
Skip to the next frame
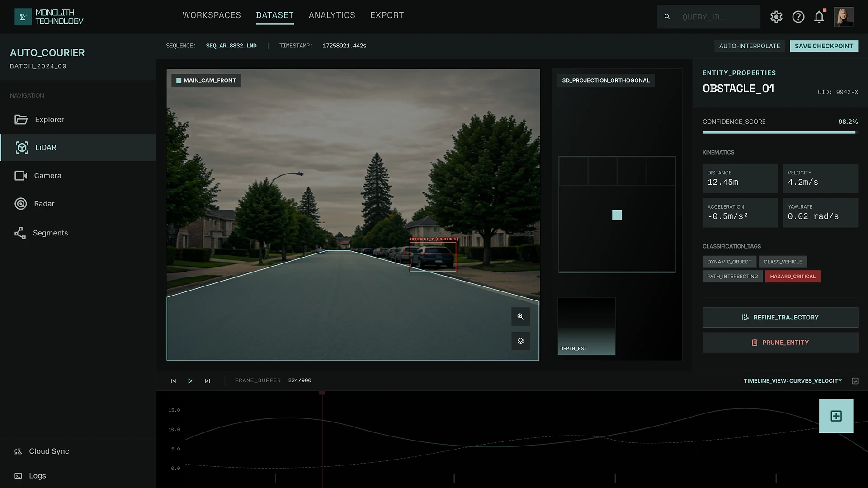point(208,381)
